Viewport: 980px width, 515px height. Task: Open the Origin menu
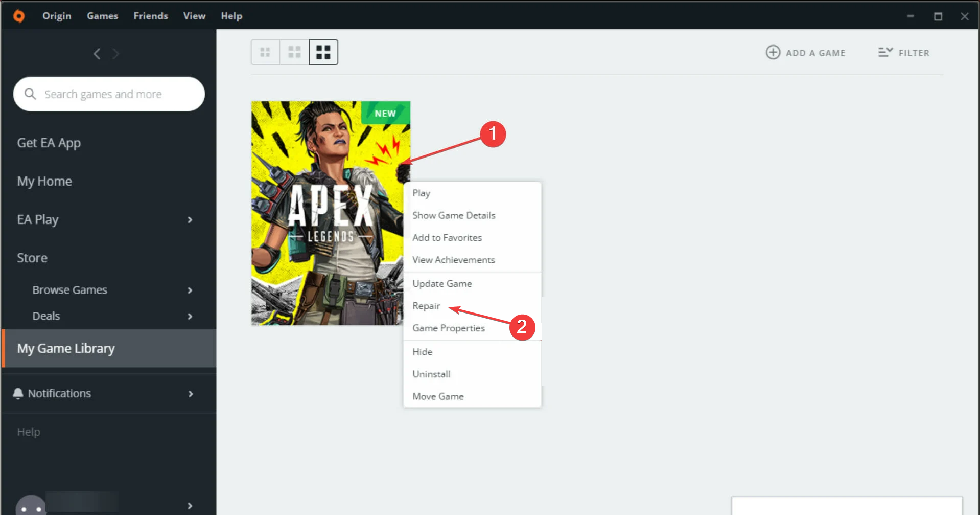[x=57, y=16]
